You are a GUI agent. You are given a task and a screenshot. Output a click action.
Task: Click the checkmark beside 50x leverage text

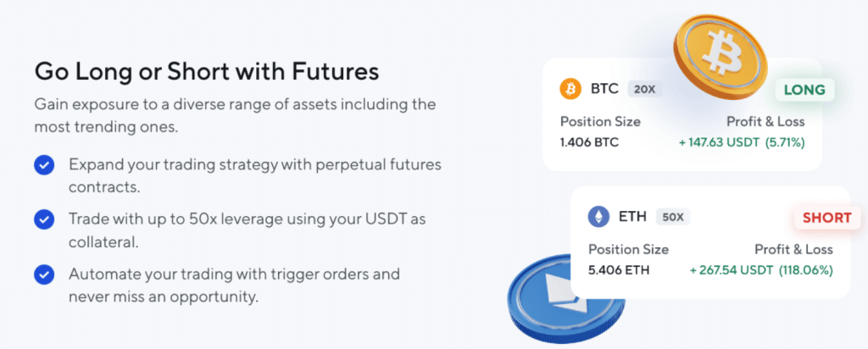(x=44, y=219)
